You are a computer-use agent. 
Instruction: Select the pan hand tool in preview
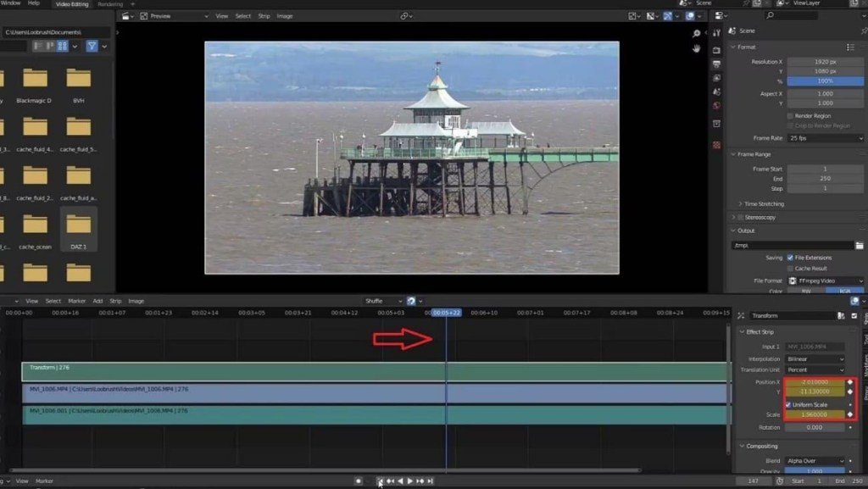point(696,48)
